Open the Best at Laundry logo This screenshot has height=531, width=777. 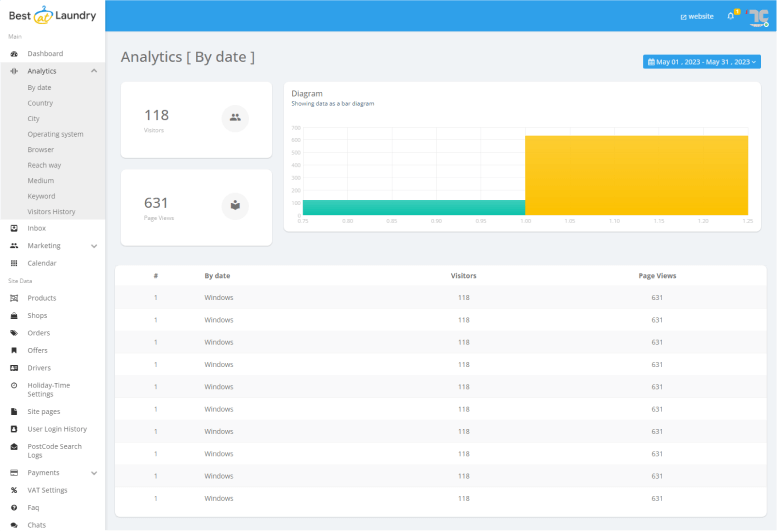coord(52,15)
